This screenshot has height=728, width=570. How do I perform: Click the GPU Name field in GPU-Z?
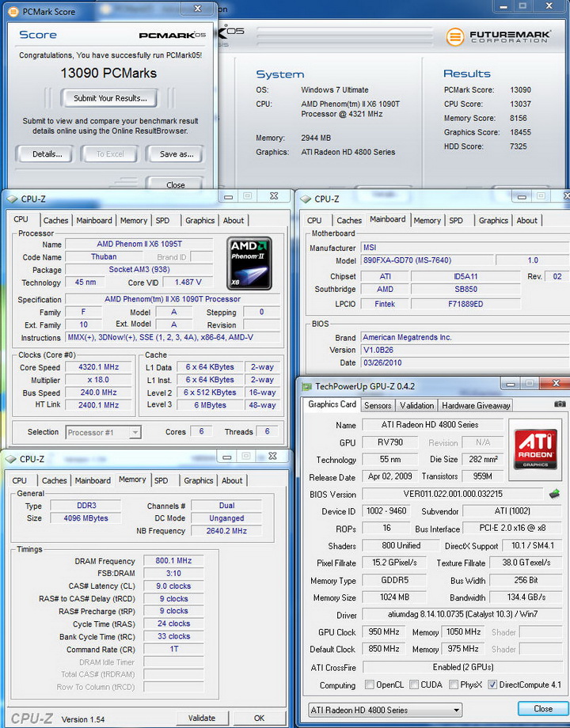[432, 425]
